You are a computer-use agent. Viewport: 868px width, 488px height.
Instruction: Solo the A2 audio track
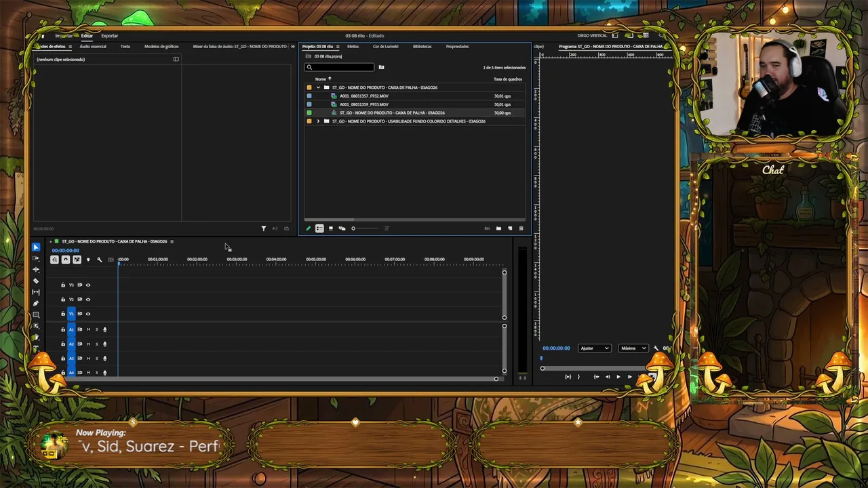(96, 344)
